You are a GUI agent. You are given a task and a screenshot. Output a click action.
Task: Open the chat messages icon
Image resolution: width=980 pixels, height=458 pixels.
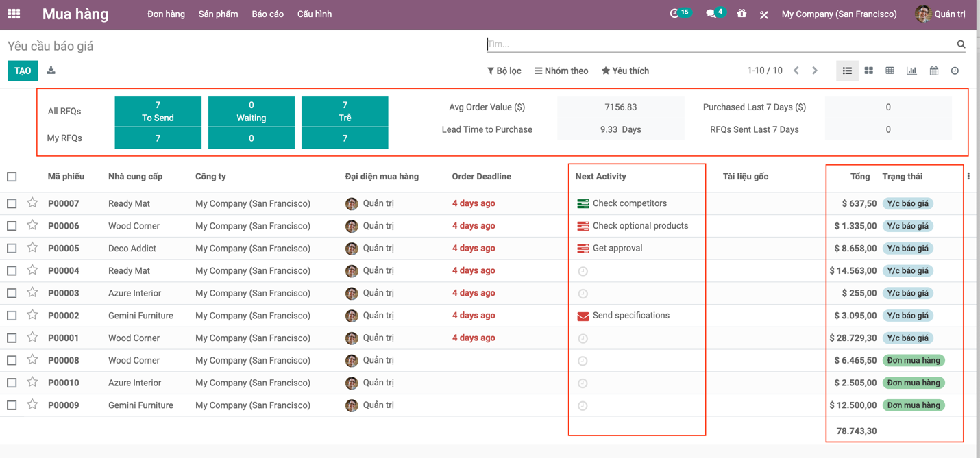(x=711, y=14)
